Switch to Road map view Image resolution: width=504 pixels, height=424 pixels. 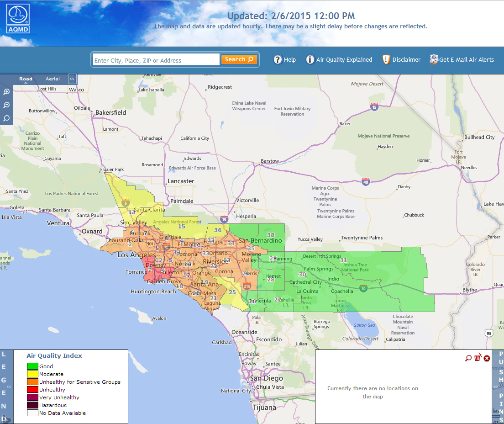(x=26, y=79)
